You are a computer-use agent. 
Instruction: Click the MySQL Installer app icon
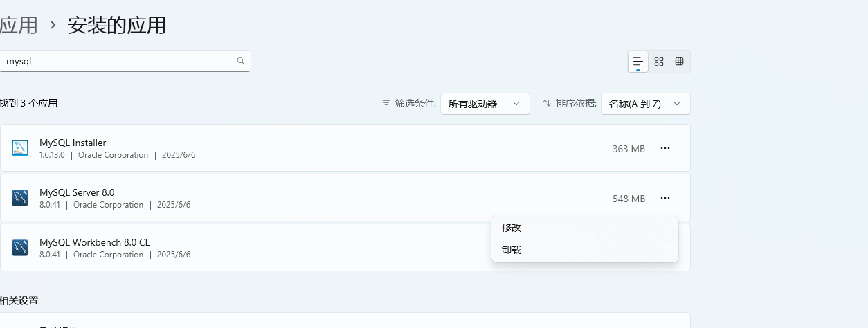(20, 148)
